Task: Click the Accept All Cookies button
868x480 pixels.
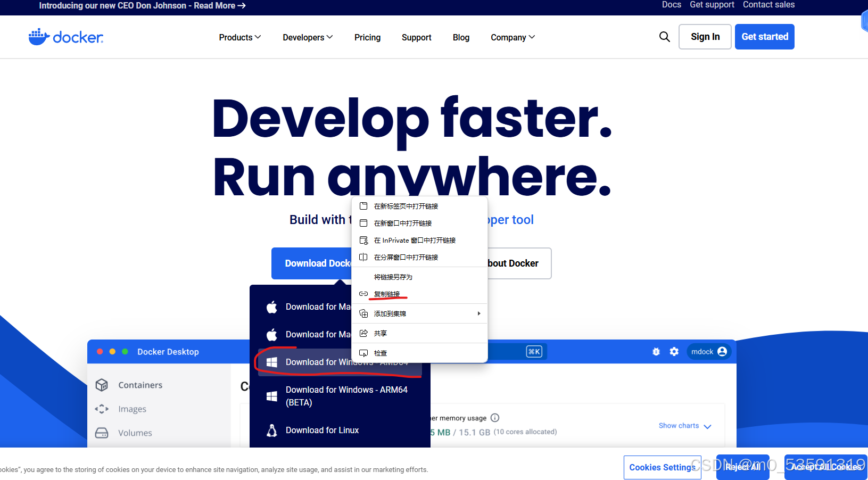Action: click(x=826, y=467)
